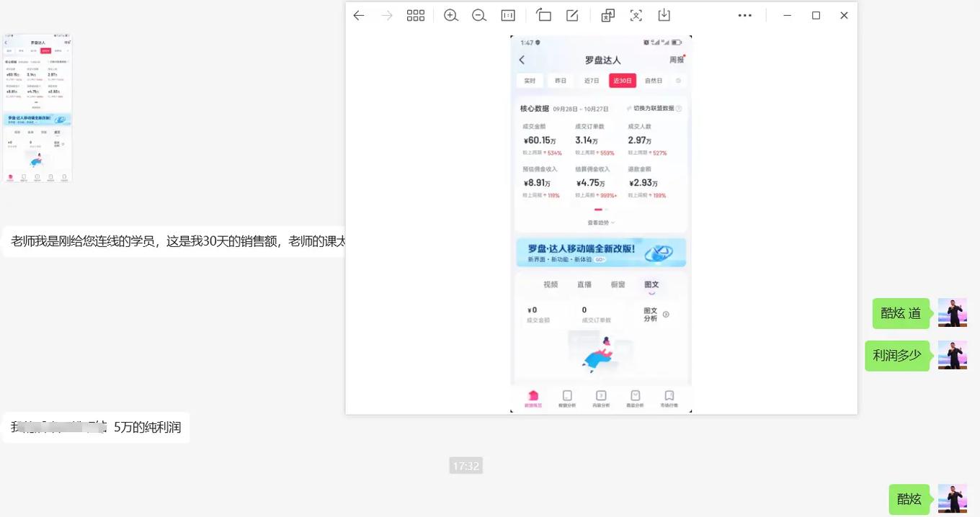Viewport: 980px width, 517px height.
Task: Open the three-dot more options menu
Action: click(x=745, y=15)
